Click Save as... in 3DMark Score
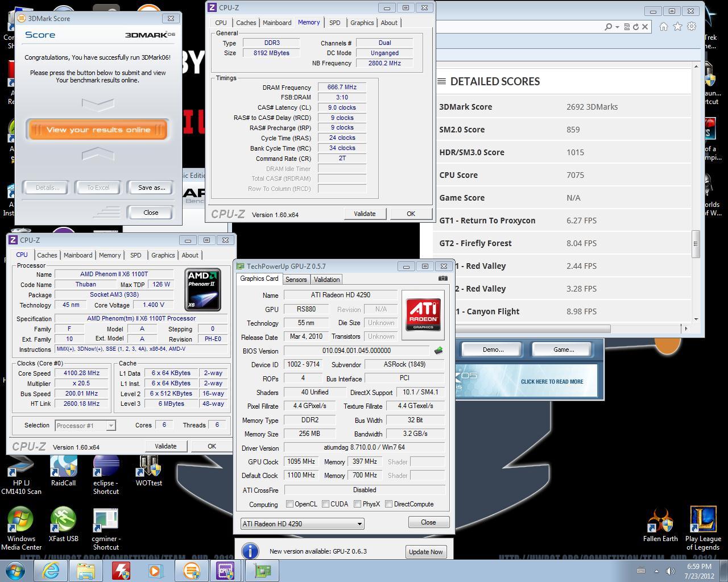This screenshot has width=728, height=582. [x=151, y=188]
